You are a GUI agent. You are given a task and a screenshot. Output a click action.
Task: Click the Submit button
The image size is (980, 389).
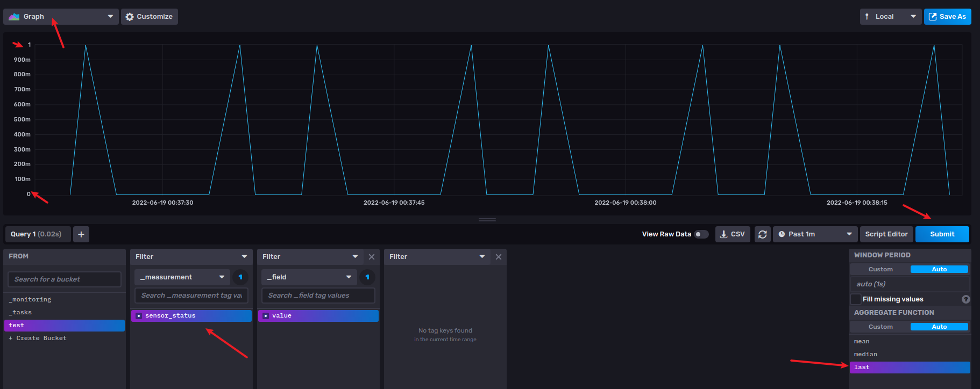(942, 234)
